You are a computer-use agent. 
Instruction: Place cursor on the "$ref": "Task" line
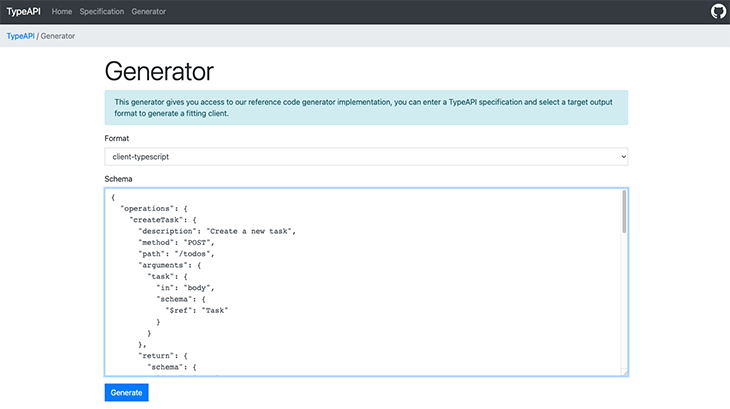click(x=197, y=310)
